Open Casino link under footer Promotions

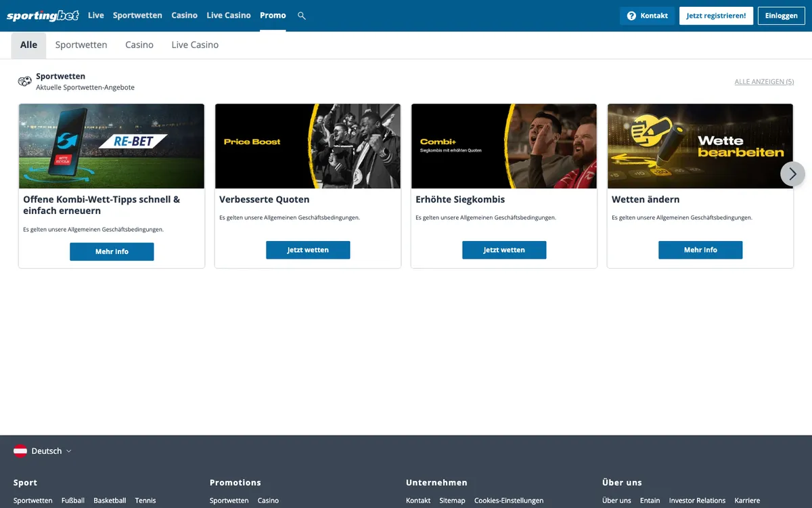pyautogui.click(x=268, y=501)
